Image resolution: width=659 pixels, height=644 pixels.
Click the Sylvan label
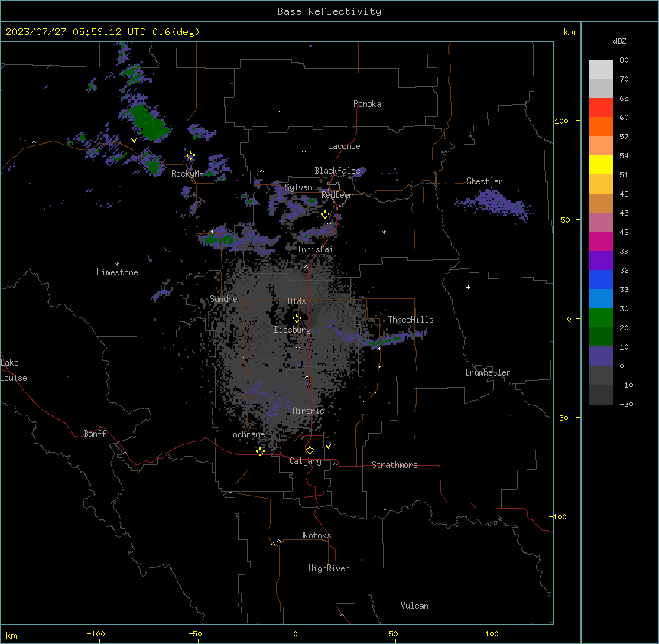pyautogui.click(x=298, y=187)
